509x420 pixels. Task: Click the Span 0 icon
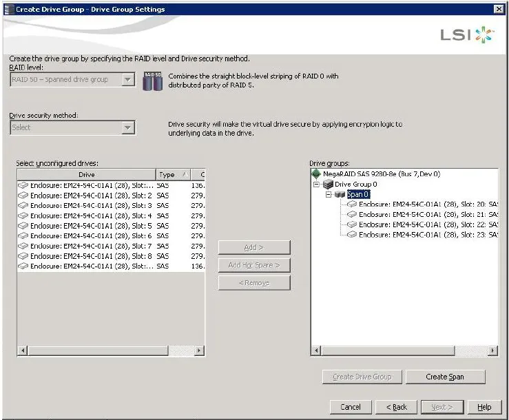pyautogui.click(x=340, y=195)
